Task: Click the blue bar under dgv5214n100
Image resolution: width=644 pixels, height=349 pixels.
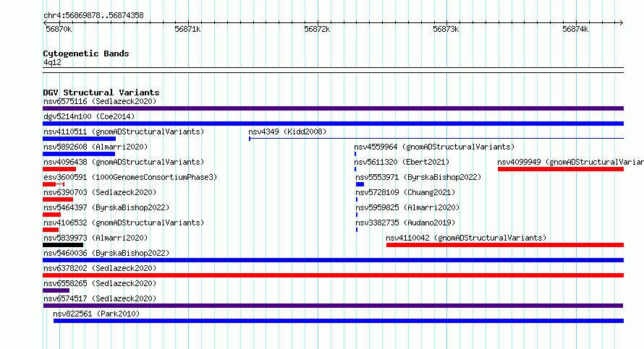Action: tap(333, 124)
